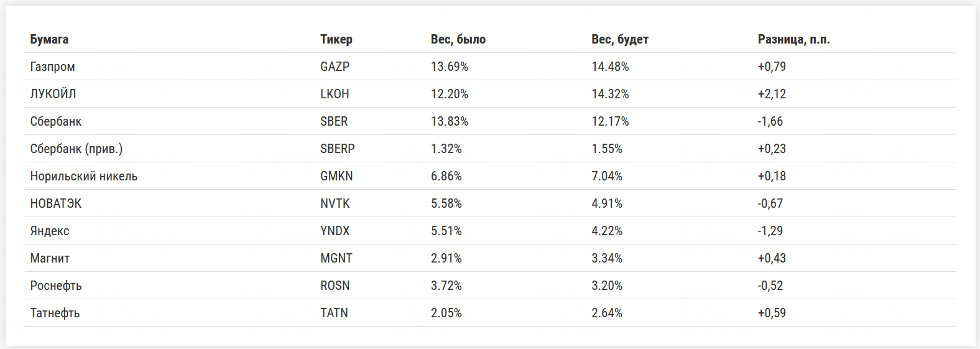
Task: Click the Вес, было column header
Action: pyautogui.click(x=458, y=39)
